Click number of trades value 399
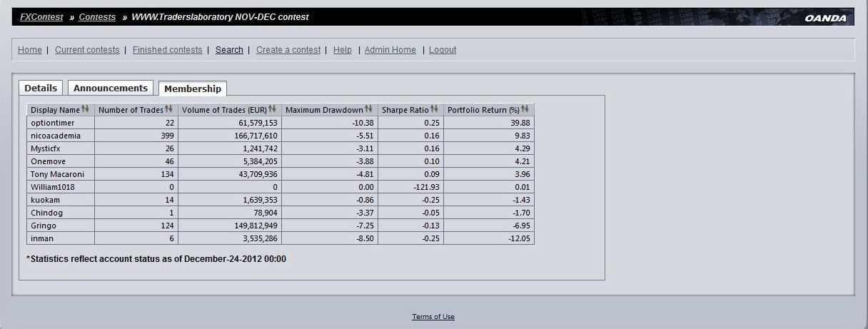Image resolution: width=868 pixels, height=329 pixels. 167,136
